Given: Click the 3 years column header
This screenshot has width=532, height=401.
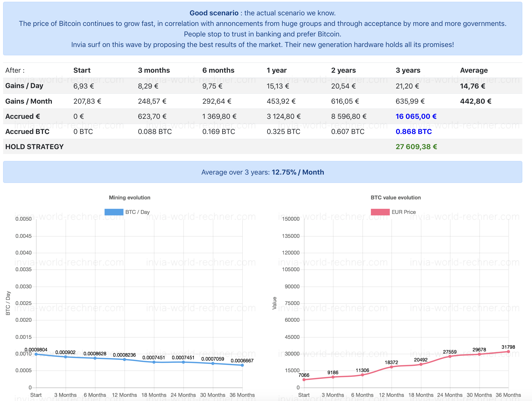Looking at the screenshot, I should click(x=408, y=70).
